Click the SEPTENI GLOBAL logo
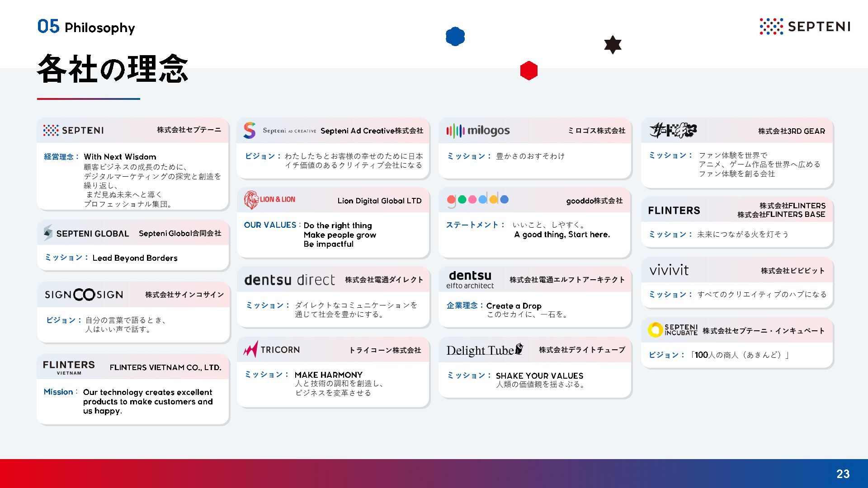This screenshot has width=868, height=488. tap(86, 233)
